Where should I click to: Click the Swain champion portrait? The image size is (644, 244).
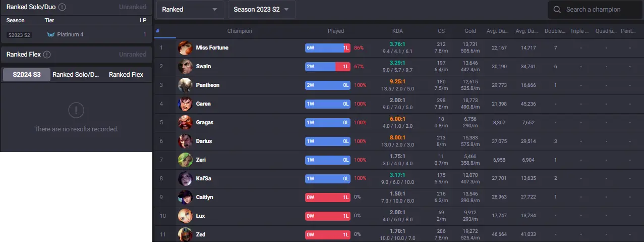click(x=185, y=67)
